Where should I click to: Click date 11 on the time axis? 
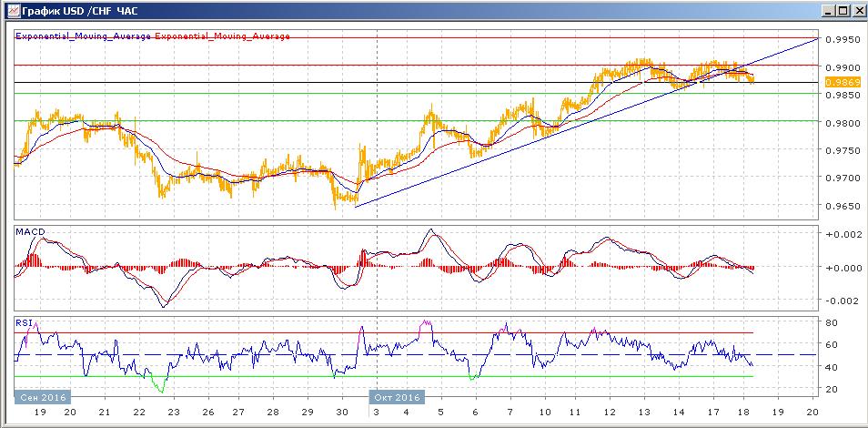pyautogui.click(x=575, y=413)
